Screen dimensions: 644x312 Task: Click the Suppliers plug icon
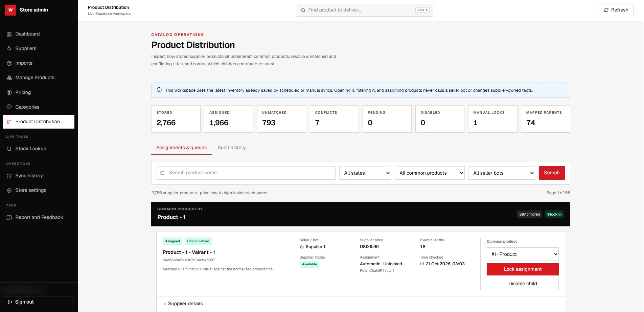coord(9,49)
